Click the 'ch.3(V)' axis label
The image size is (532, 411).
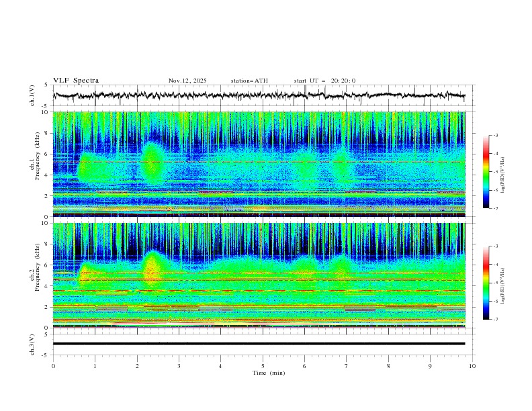point(32,345)
